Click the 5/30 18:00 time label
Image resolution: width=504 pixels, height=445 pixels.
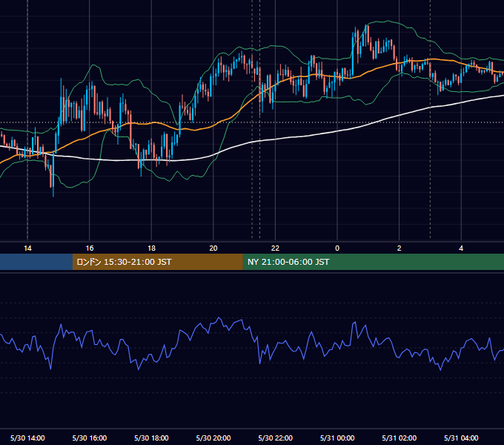[x=151, y=438]
